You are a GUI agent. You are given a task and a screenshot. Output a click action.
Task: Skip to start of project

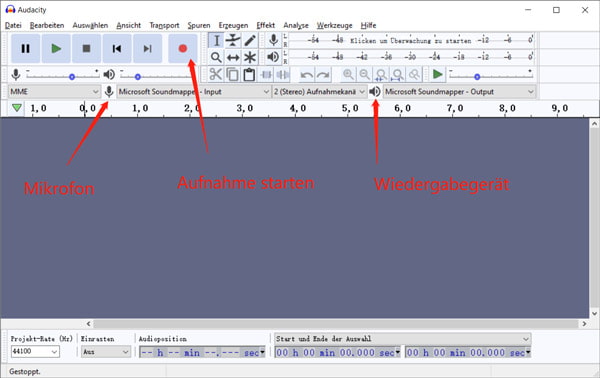(117, 49)
